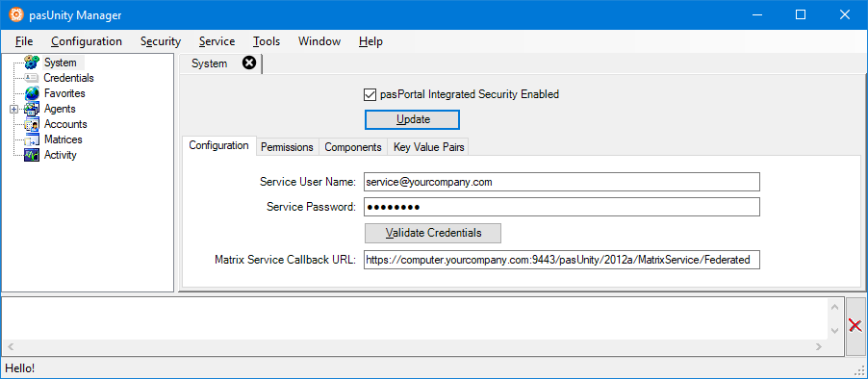Click the Agents tree icon
868x379 pixels.
pos(32,109)
